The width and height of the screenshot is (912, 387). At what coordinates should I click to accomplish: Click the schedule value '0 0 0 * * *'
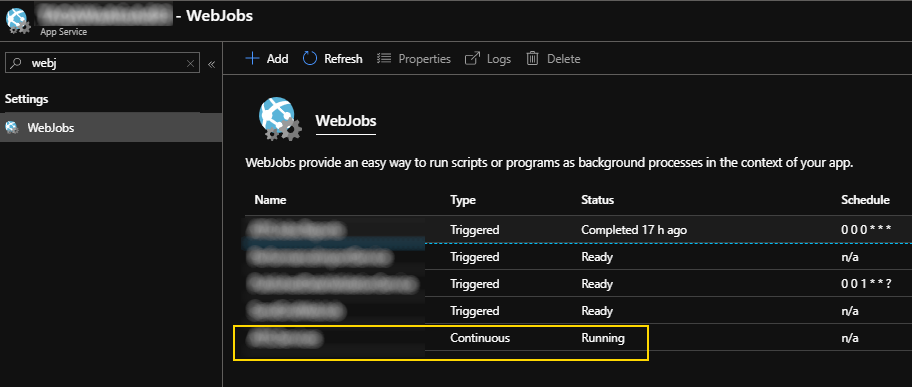click(866, 230)
